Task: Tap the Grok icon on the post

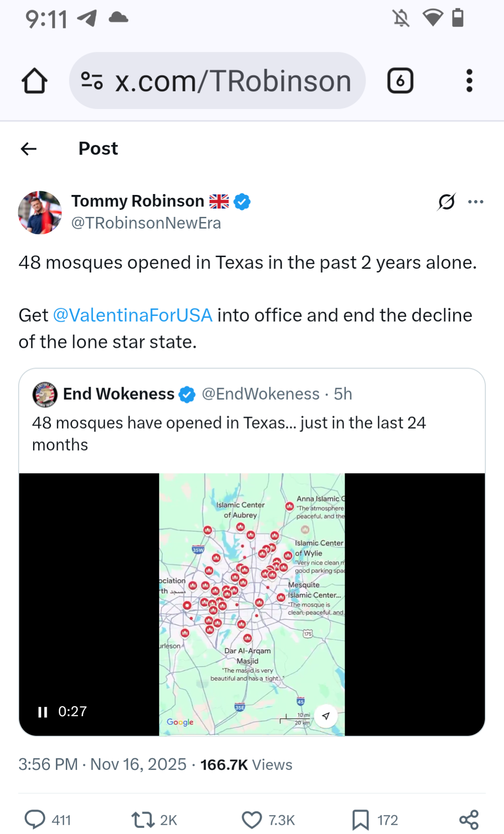Action: (446, 202)
